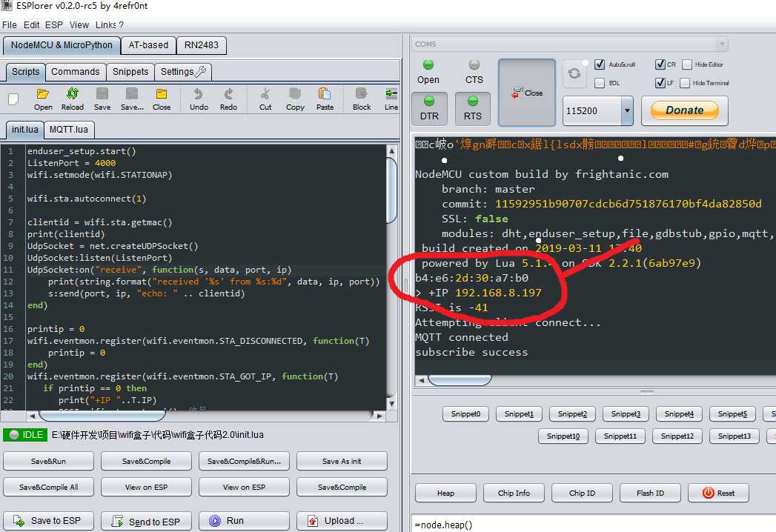Screen dimensions: 776x532
Task: Click the Chip Info button
Action: [x=514, y=493]
